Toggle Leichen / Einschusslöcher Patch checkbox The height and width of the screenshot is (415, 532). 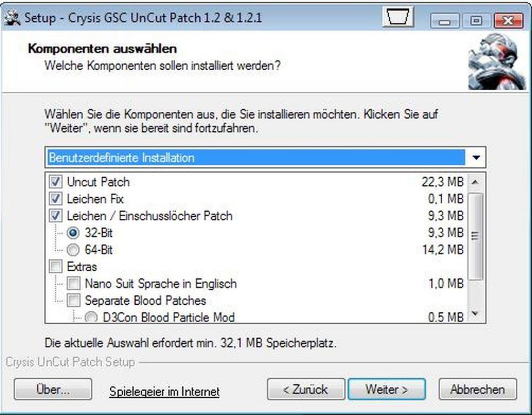56,216
